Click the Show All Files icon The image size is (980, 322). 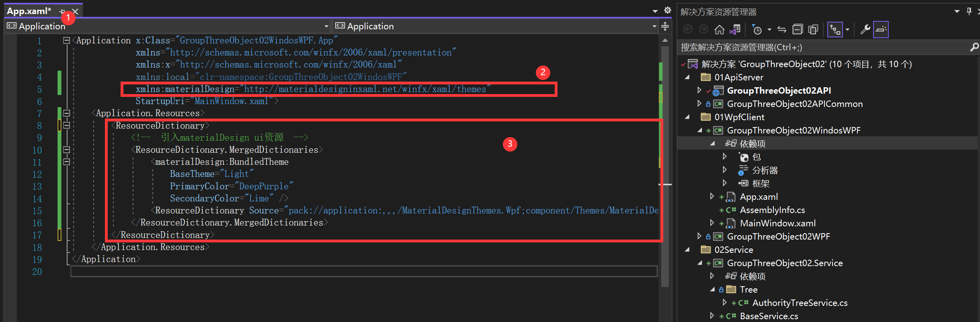click(x=813, y=30)
